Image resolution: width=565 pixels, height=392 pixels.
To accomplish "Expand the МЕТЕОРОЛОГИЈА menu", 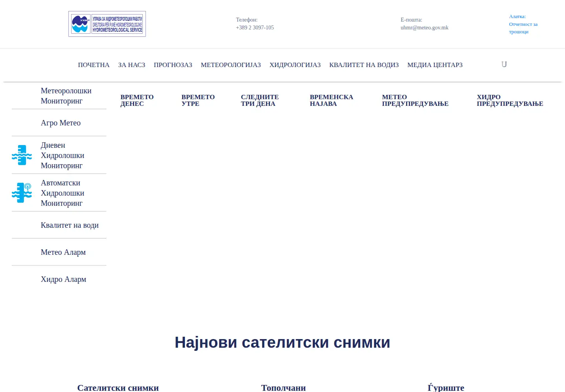I will click(231, 65).
